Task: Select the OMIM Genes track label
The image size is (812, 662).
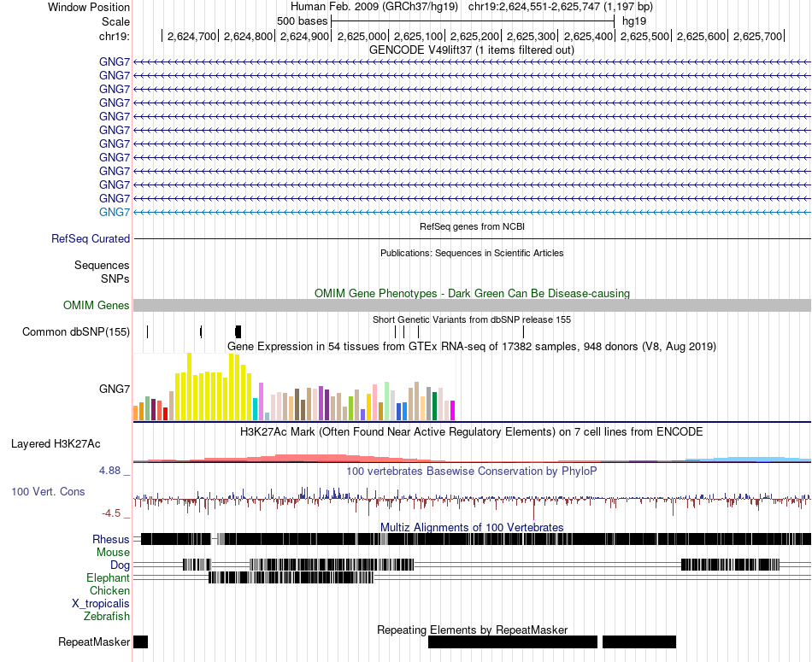Action: click(x=97, y=306)
